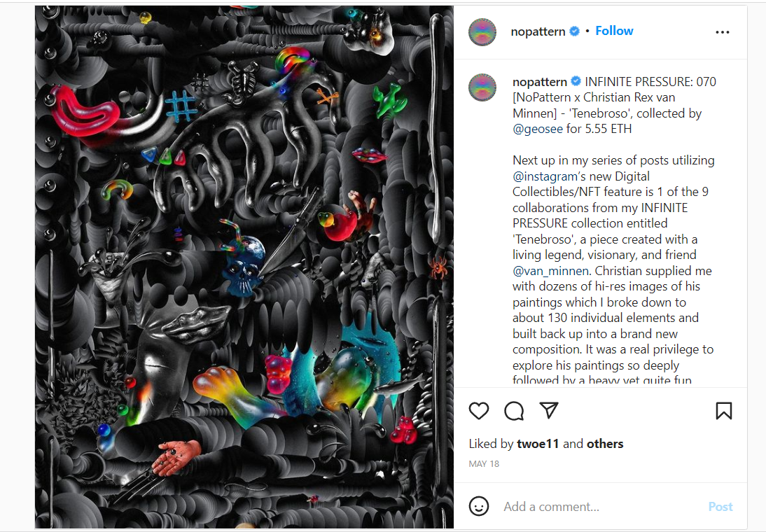Click the nopattern avatar in header
Viewport: 766px width, 532px height.
tap(482, 32)
